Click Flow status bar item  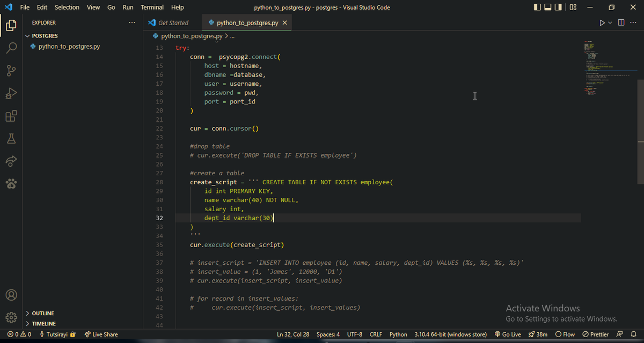pyautogui.click(x=565, y=334)
